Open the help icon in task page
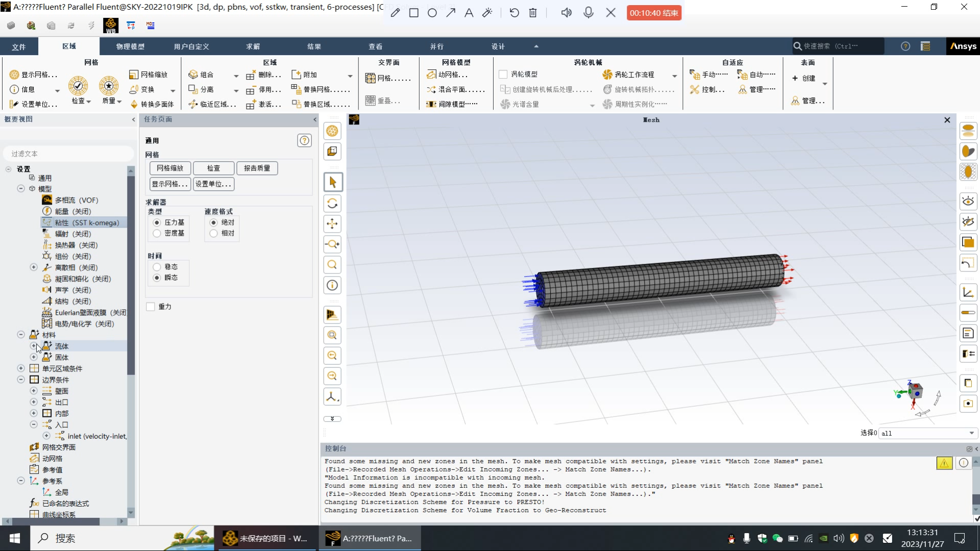The width and height of the screenshot is (980, 551). (305, 140)
